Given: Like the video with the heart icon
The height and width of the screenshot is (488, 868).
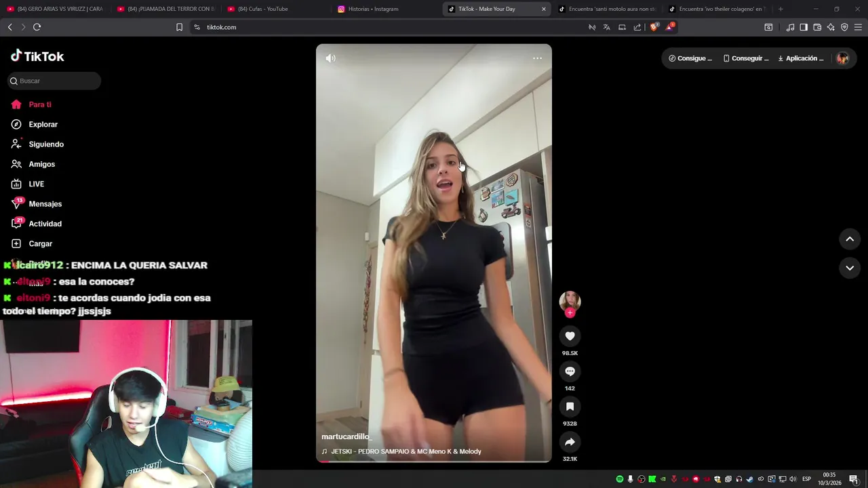Looking at the screenshot, I should (x=570, y=336).
